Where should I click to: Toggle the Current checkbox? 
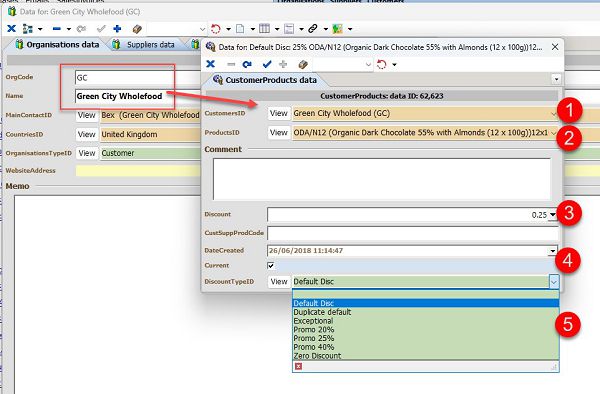[x=271, y=265]
